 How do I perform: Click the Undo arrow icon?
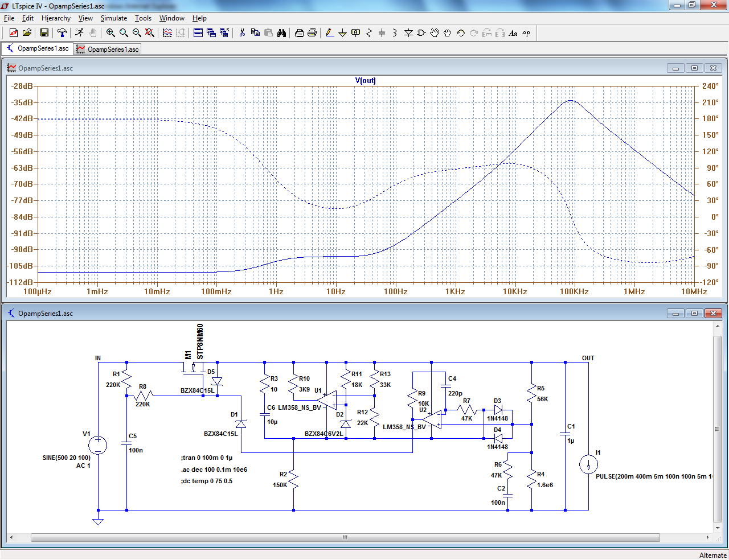click(461, 33)
